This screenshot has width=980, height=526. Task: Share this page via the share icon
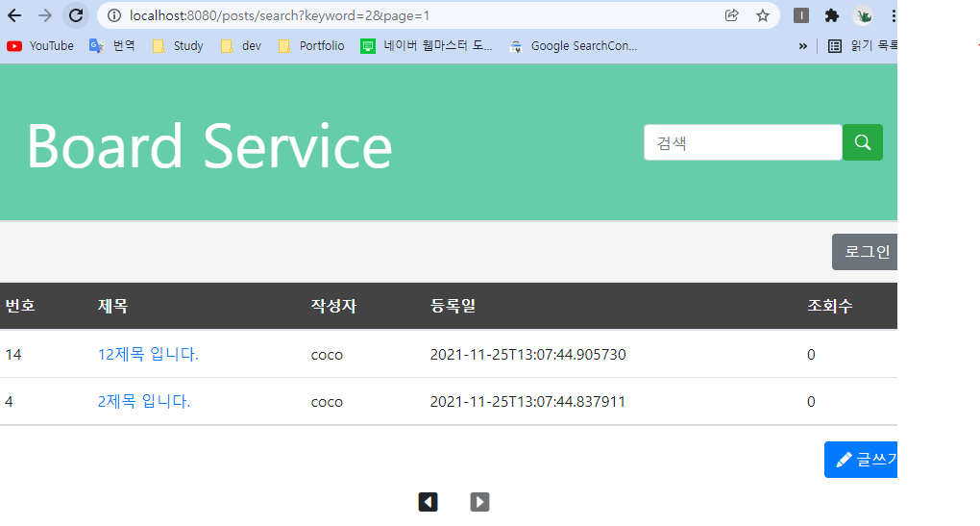point(731,15)
